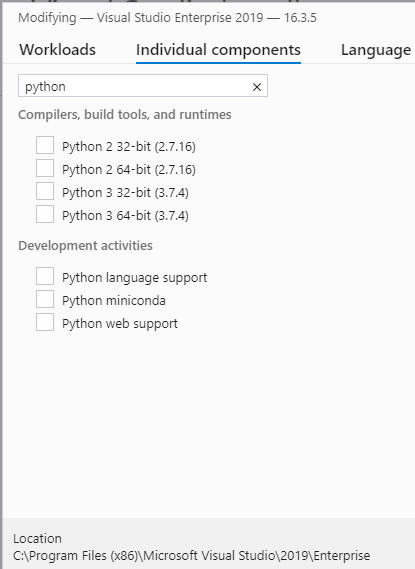
Task: Enable Python language support checkbox
Action: click(45, 276)
